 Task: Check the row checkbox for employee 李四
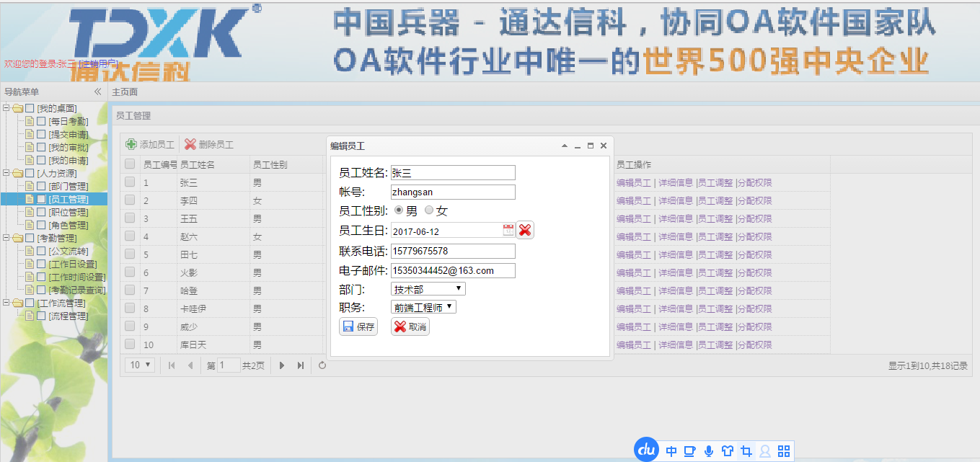tap(130, 200)
